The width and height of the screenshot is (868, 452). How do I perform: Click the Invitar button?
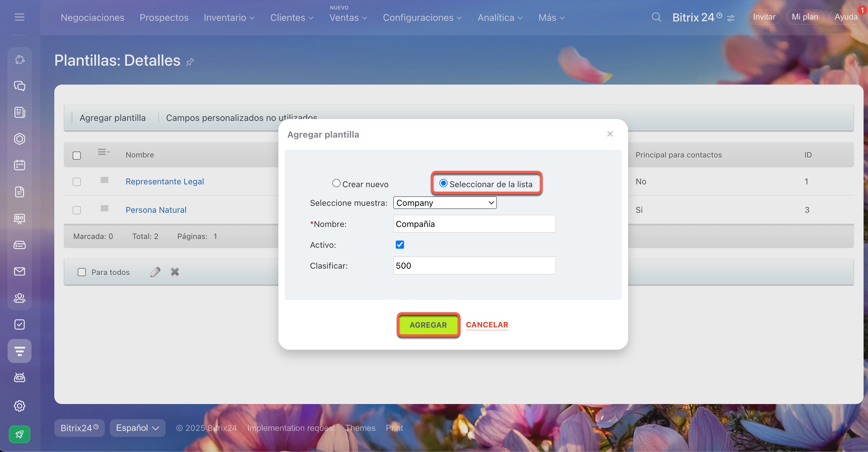(x=764, y=17)
